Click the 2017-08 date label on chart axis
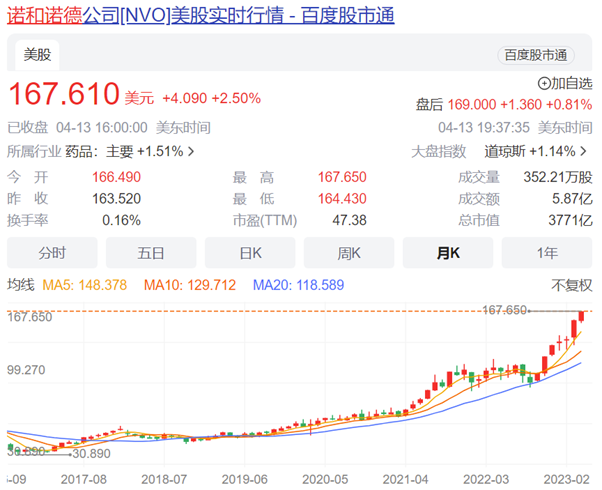Screen dimensions: 602x490 pos(83,479)
